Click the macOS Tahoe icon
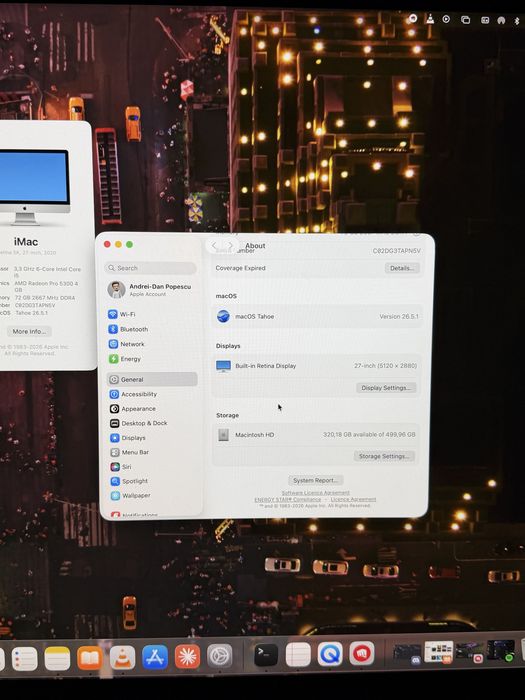The height and width of the screenshot is (700, 525). tap(223, 316)
